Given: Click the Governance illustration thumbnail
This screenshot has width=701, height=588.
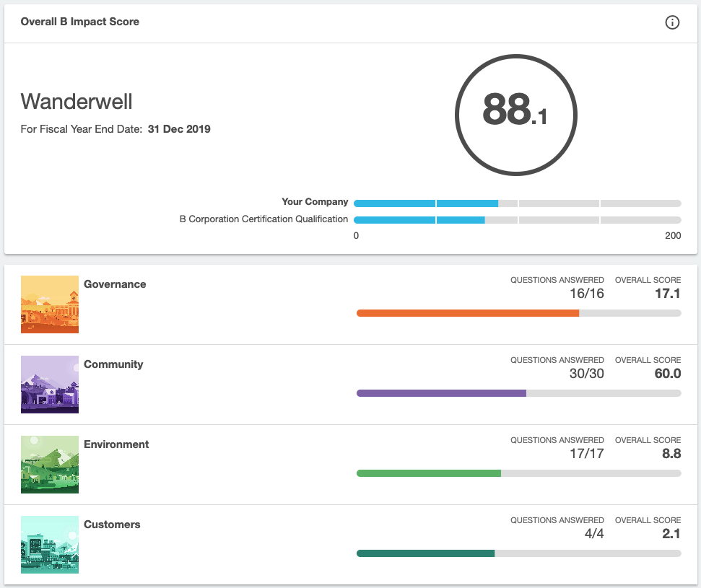Looking at the screenshot, I should [50, 304].
